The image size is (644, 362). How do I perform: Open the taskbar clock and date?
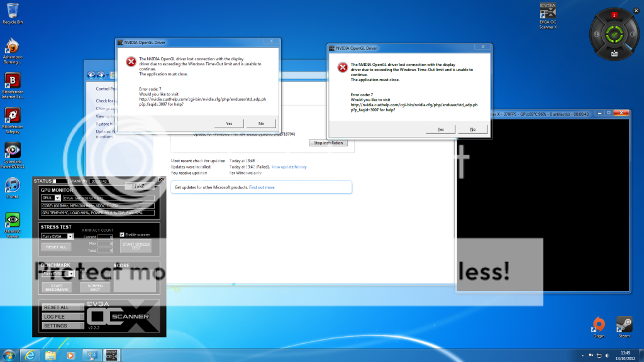click(625, 356)
